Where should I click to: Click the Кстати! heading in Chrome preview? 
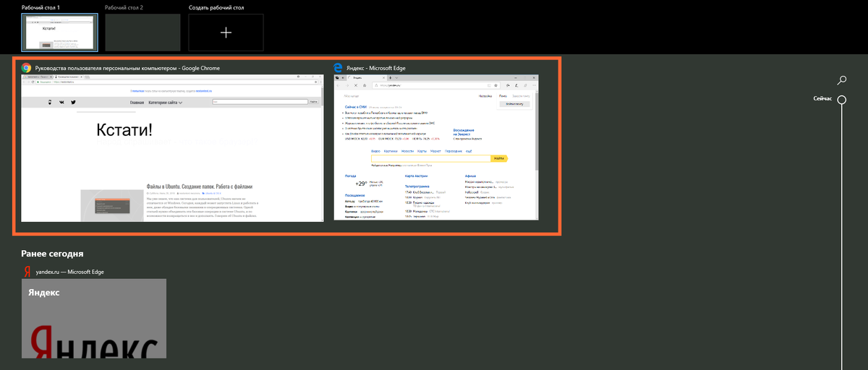[124, 131]
